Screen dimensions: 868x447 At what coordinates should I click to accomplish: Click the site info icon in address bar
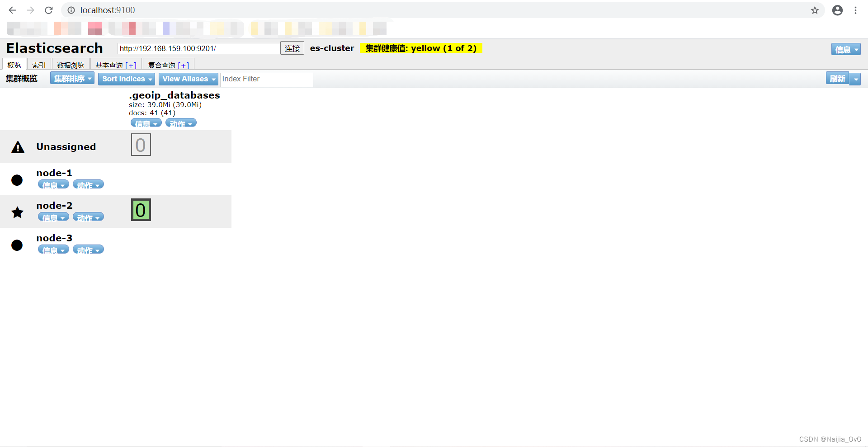71,10
